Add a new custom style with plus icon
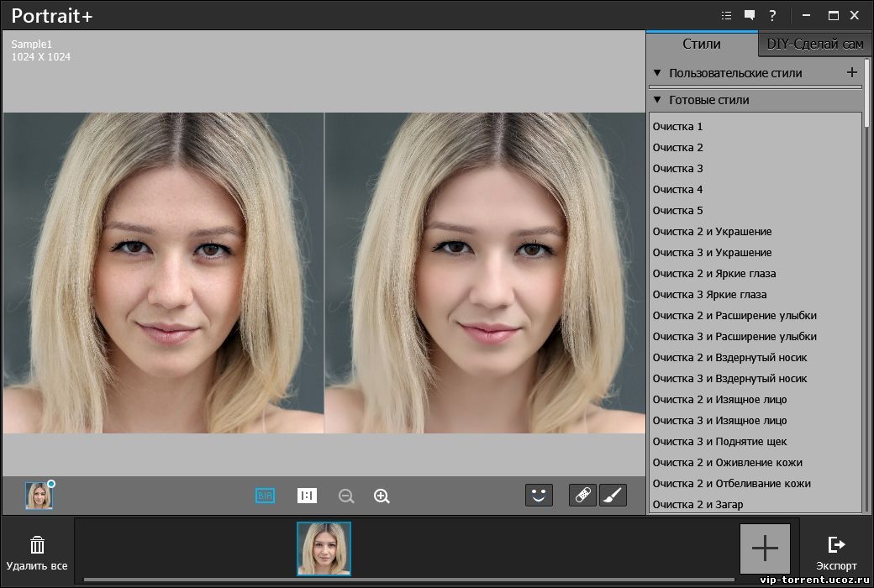 coord(851,73)
